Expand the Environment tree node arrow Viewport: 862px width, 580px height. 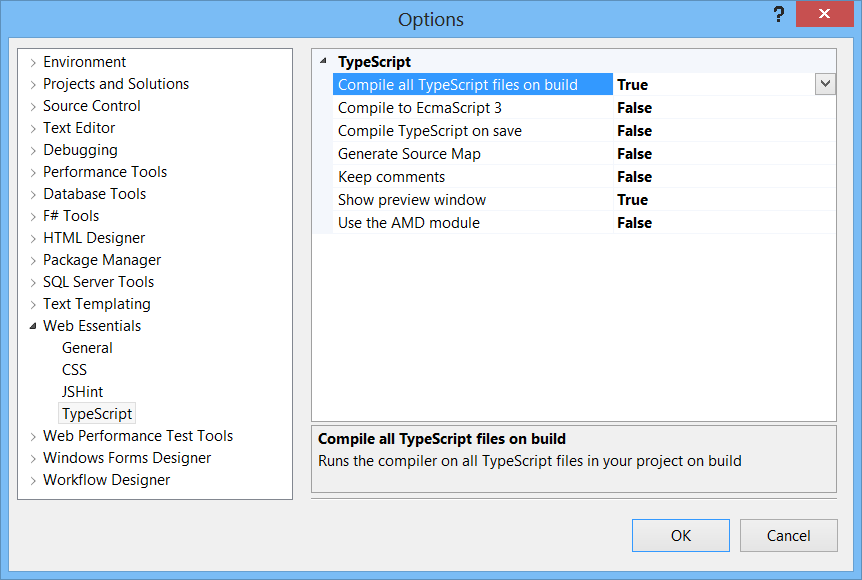(33, 62)
